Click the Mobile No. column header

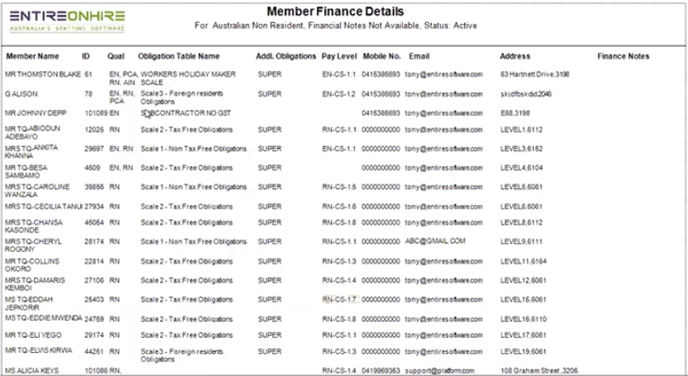point(381,56)
